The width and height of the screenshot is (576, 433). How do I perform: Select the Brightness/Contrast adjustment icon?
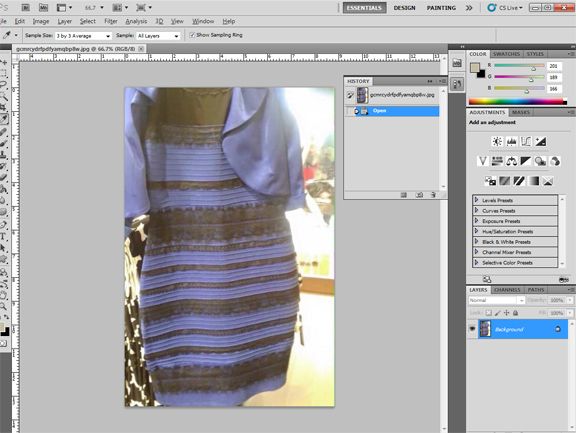point(497,141)
